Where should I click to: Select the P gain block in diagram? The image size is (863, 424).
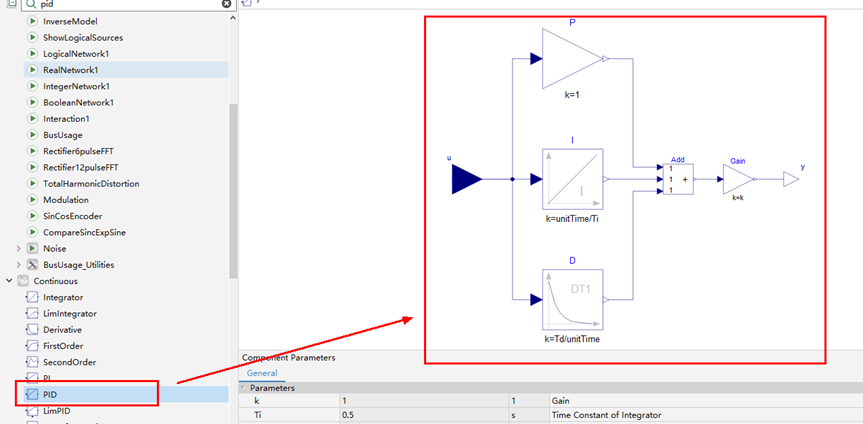[x=572, y=59]
